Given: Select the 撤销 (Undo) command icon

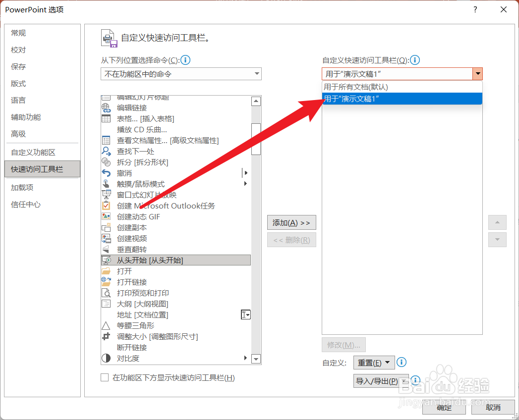Looking at the screenshot, I should click(107, 173).
